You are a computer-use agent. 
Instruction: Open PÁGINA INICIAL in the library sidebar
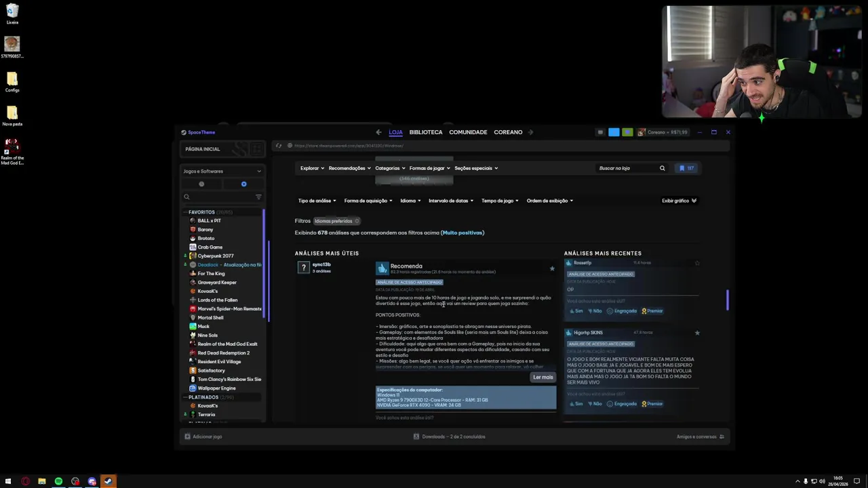tap(203, 149)
